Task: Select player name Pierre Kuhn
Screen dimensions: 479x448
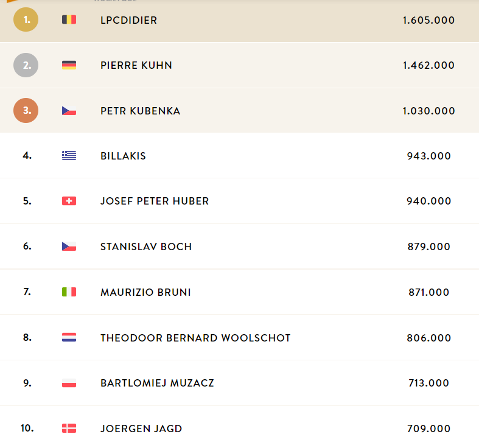Action: point(136,65)
